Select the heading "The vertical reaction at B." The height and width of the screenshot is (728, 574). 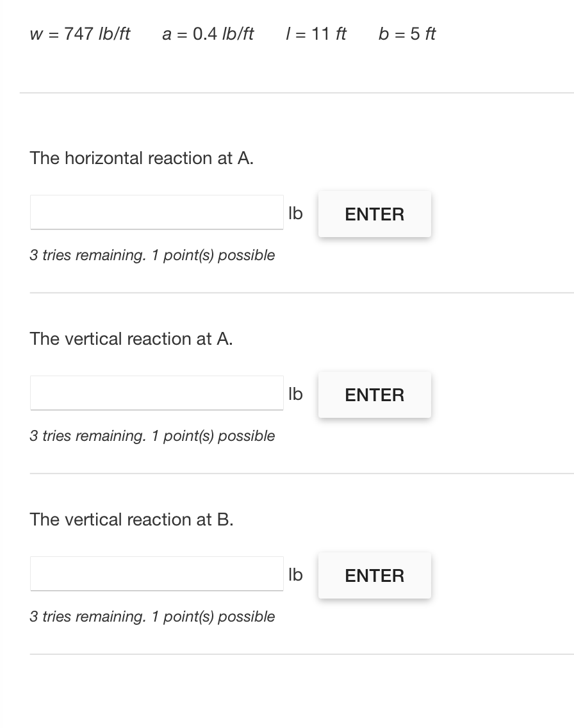pyautogui.click(x=131, y=520)
